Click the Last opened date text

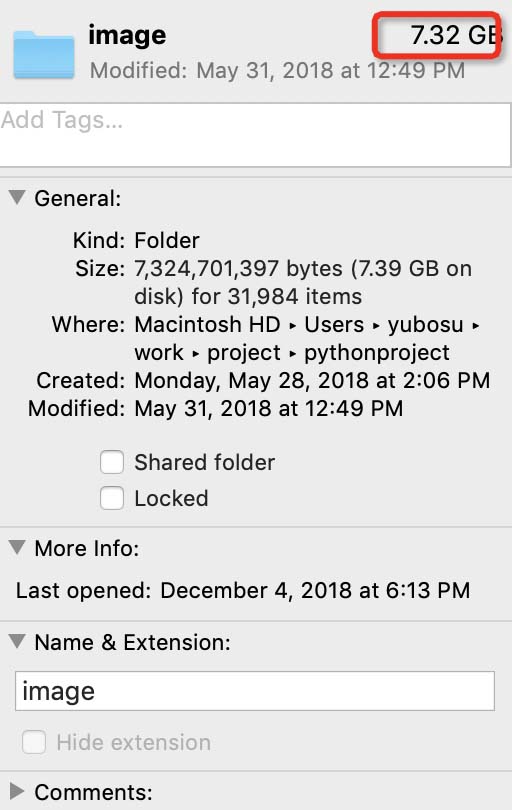315,590
